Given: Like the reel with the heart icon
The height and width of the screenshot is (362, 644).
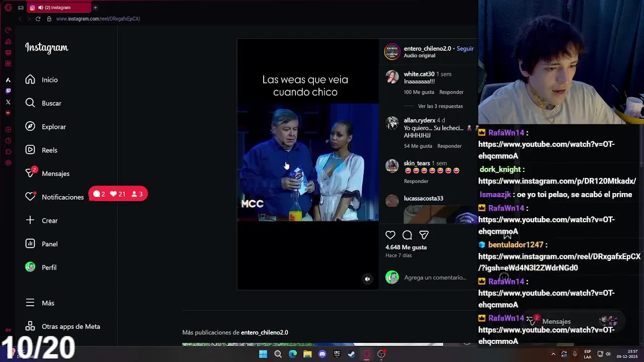Looking at the screenshot, I should tap(390, 235).
